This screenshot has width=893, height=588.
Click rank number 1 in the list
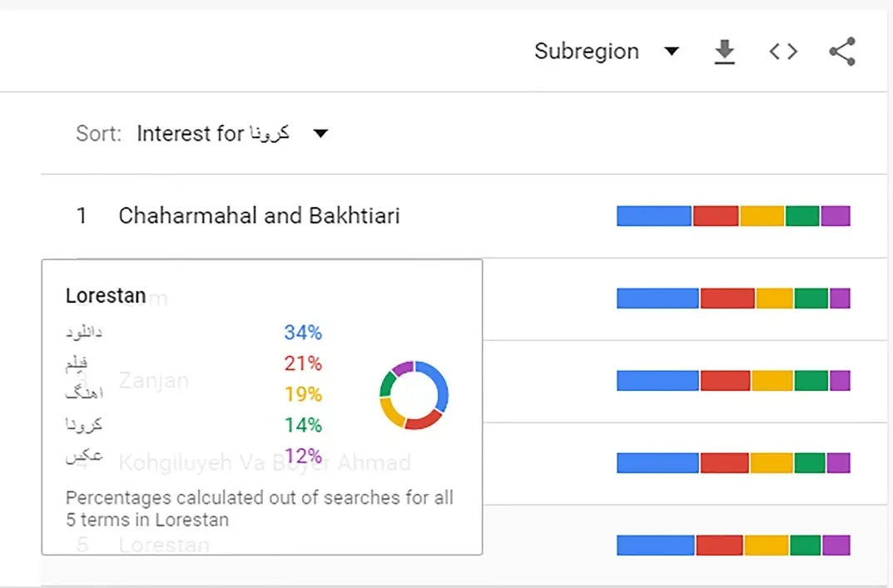pyautogui.click(x=82, y=216)
